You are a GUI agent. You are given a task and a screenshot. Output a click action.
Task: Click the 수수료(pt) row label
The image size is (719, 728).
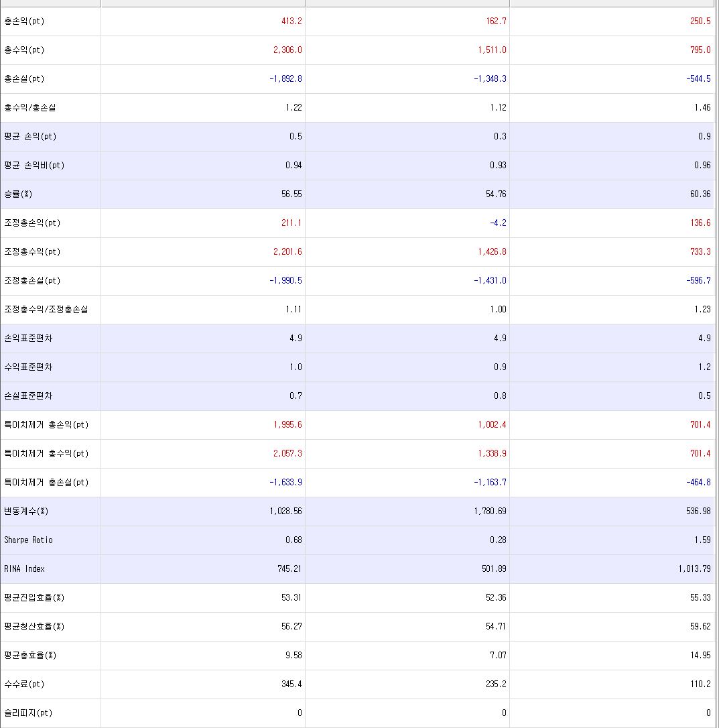tap(24, 684)
